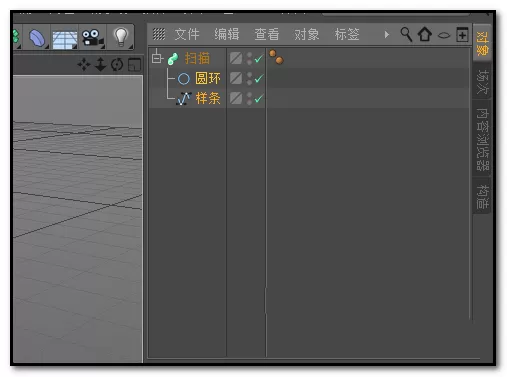Toggle layer square for 圆环

tap(236, 78)
